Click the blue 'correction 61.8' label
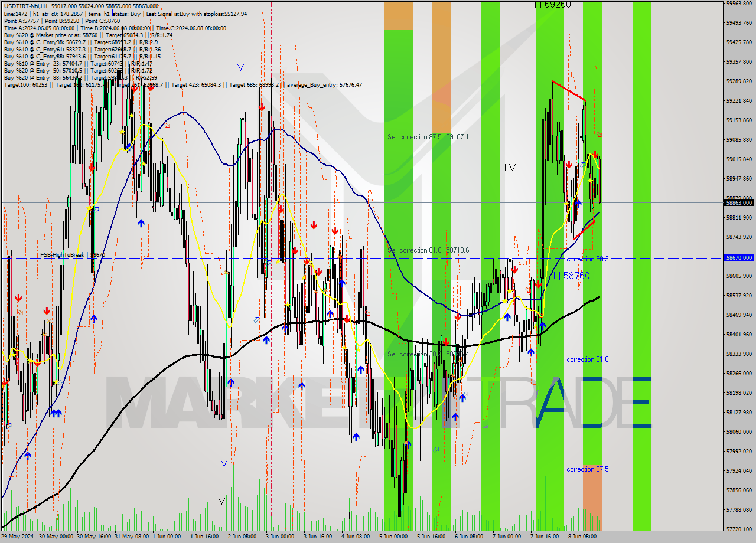The width and height of the screenshot is (756, 543). coord(587,359)
